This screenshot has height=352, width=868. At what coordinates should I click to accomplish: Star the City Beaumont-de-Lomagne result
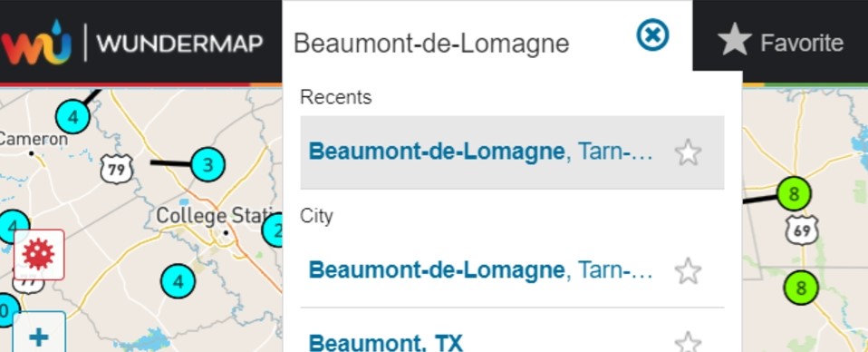click(688, 271)
